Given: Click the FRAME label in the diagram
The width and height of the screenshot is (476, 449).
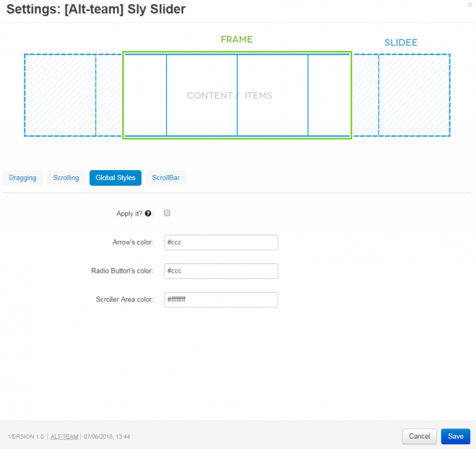Looking at the screenshot, I should coord(237,39).
